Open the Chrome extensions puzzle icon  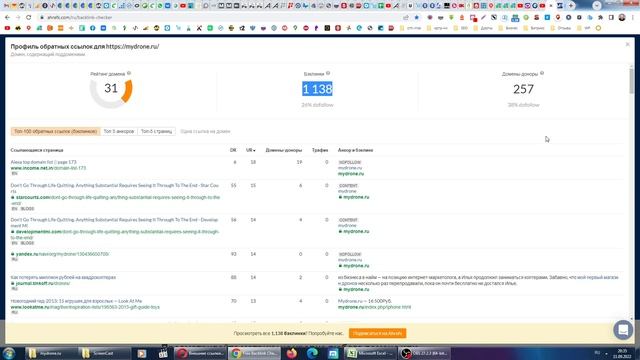pyautogui.click(x=600, y=18)
